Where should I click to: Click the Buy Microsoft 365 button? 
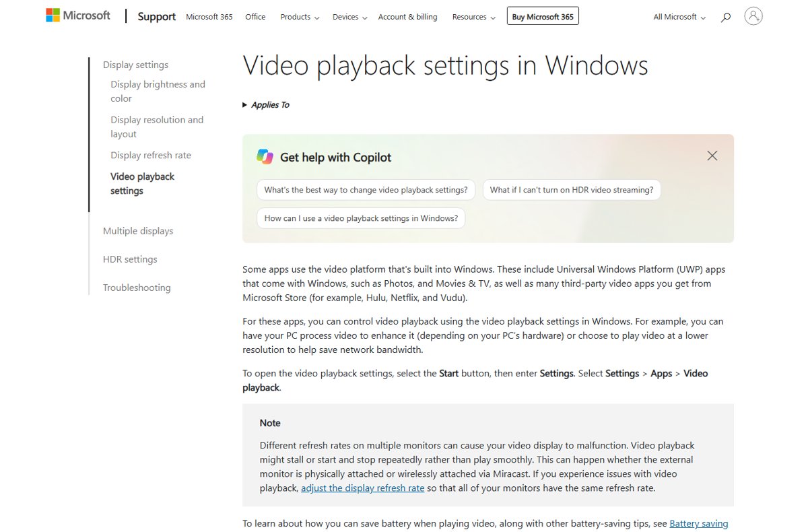pyautogui.click(x=543, y=17)
